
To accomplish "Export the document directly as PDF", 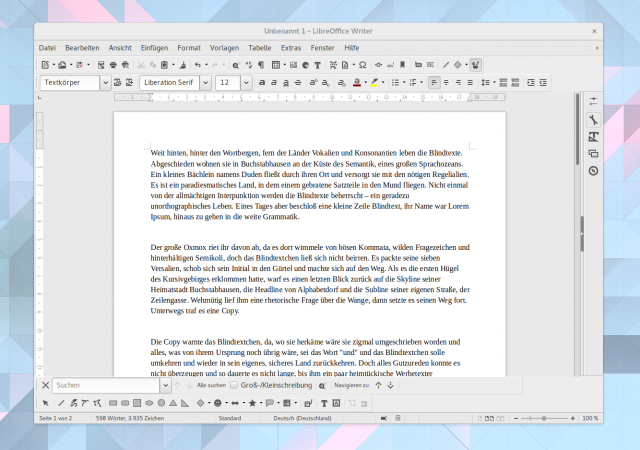I will coord(101,65).
